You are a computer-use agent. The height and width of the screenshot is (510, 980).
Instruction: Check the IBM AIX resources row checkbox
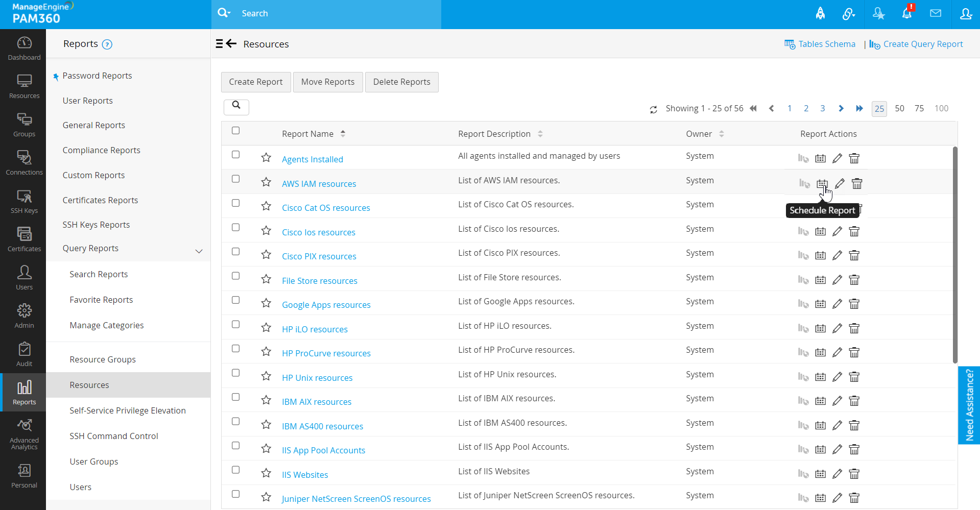235,397
